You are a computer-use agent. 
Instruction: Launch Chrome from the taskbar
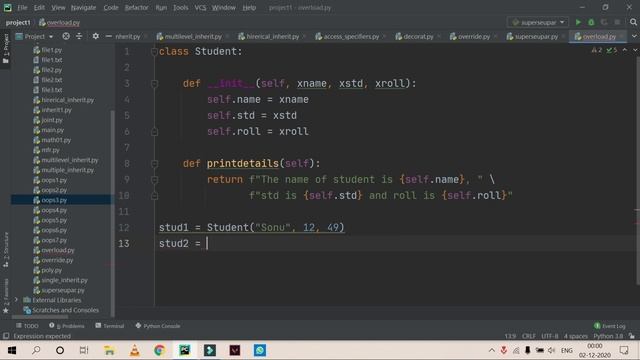[160, 350]
